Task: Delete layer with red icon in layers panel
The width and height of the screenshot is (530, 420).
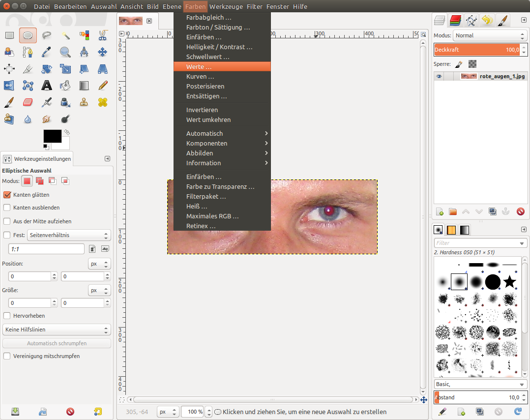Action: (521, 211)
